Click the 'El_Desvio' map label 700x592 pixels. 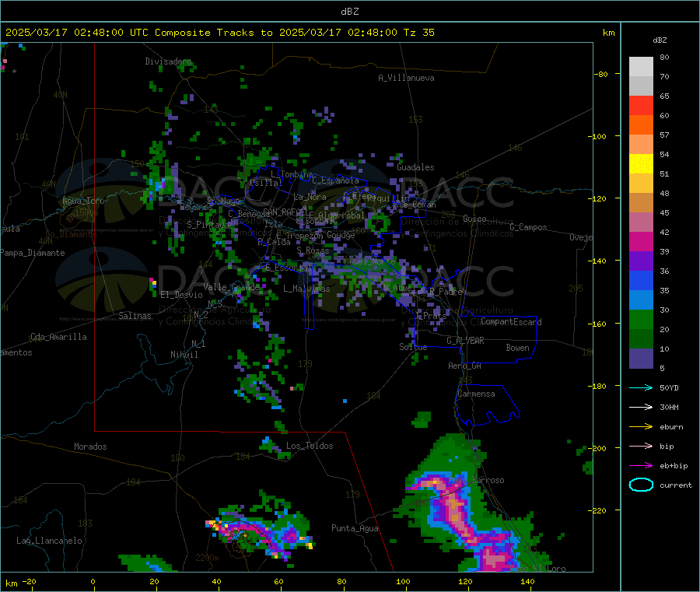point(181,295)
